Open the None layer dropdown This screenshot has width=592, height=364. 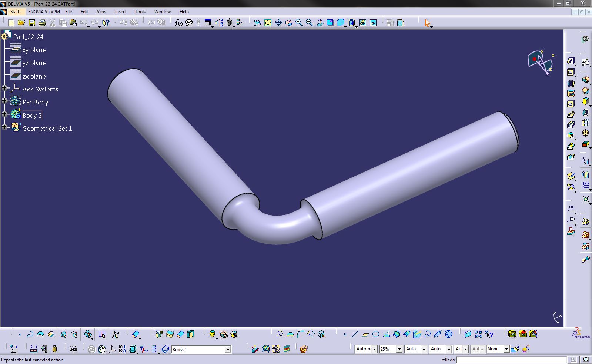(x=506, y=349)
